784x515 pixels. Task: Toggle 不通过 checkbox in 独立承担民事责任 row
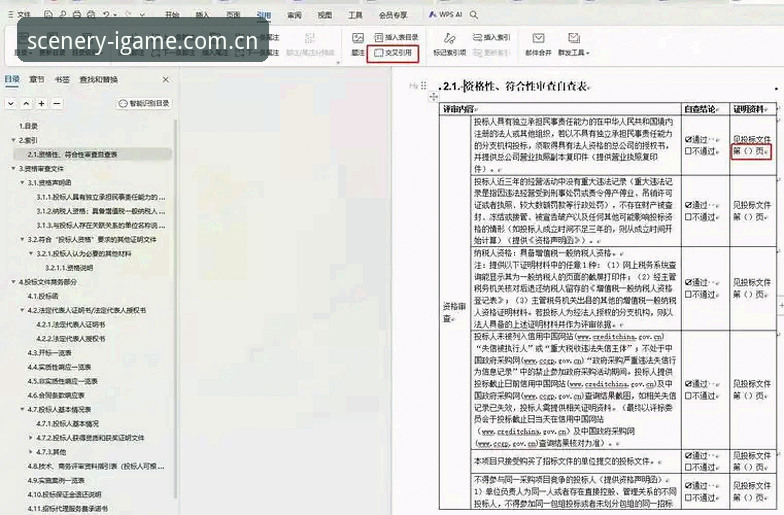coord(688,151)
